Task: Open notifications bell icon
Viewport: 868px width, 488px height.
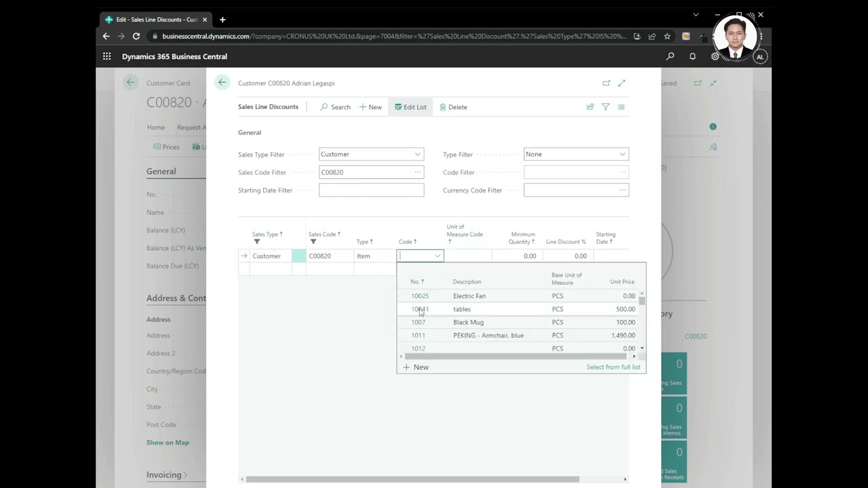Action: [692, 56]
